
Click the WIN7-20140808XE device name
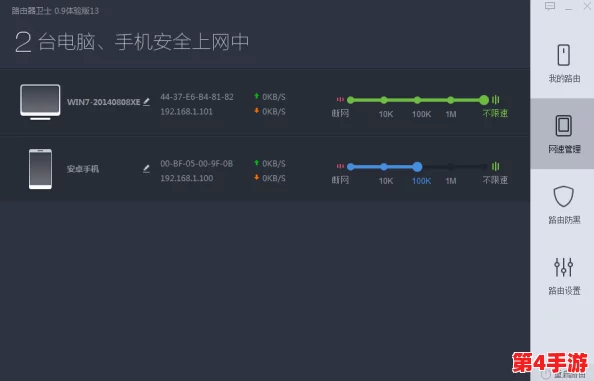(x=103, y=102)
